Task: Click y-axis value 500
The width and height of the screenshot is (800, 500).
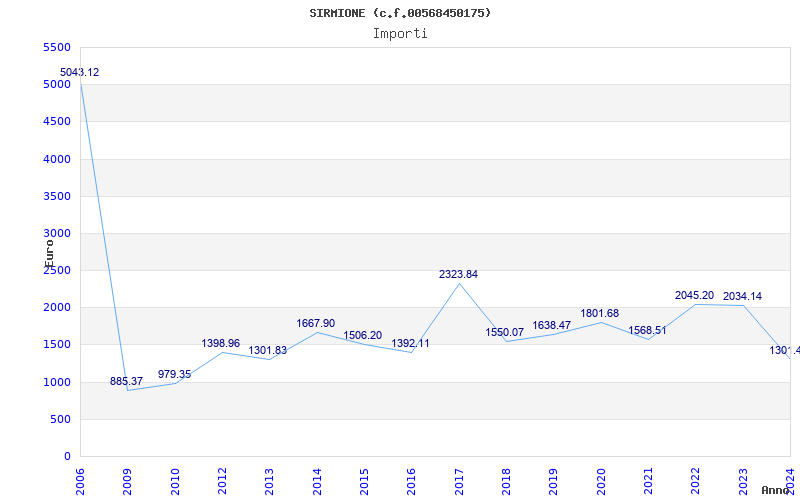Action: tap(60, 419)
